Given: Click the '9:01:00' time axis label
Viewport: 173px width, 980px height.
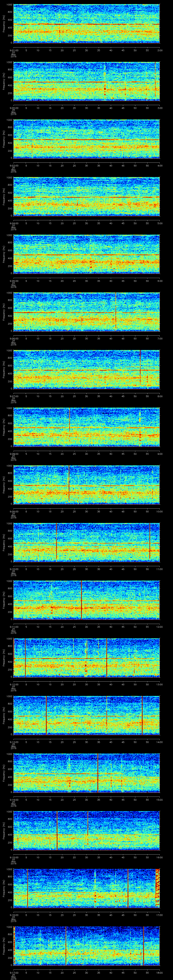Looking at the screenshot, I should pos(14,50).
